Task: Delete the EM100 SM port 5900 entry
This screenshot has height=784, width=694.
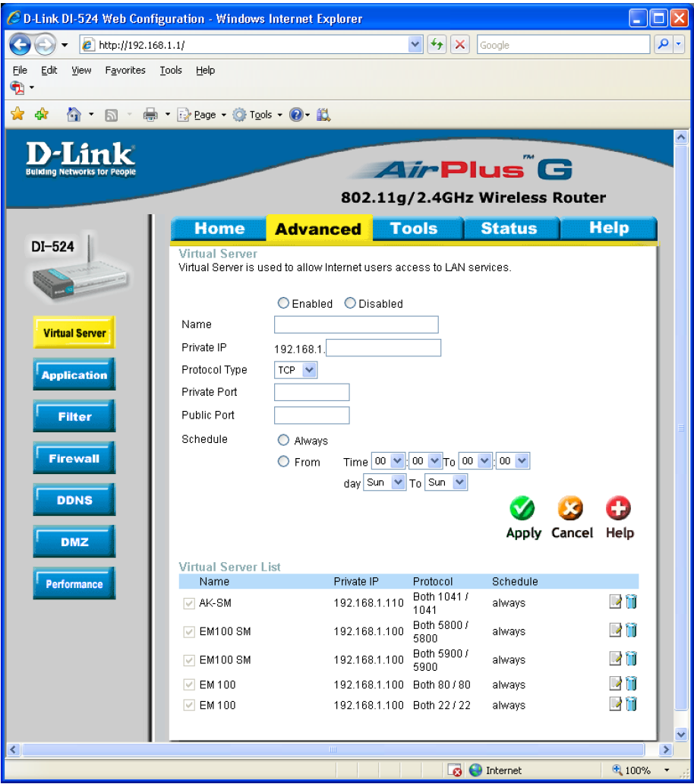Action: pos(632,659)
